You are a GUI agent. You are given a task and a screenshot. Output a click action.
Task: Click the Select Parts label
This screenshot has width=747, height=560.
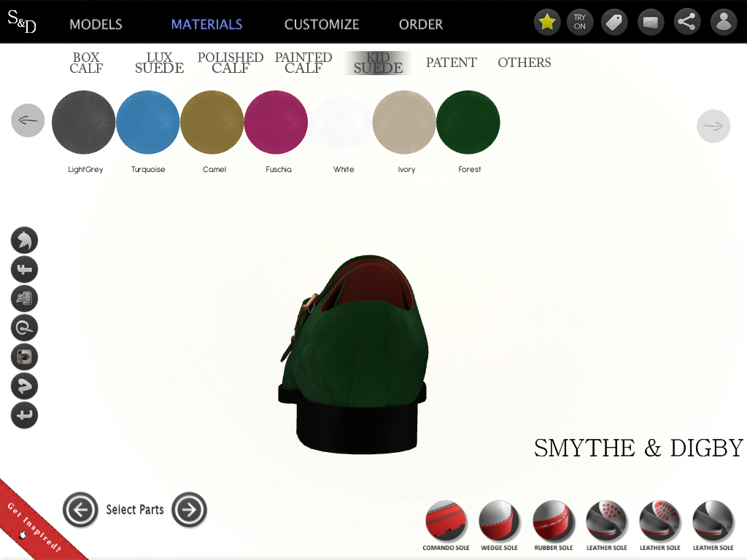point(135,510)
